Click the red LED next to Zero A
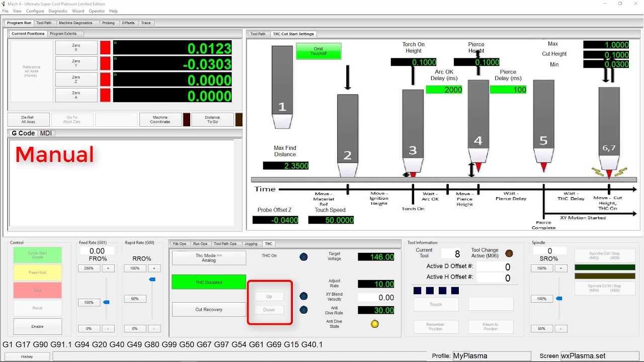This screenshot has height=362, width=644. 105,95
